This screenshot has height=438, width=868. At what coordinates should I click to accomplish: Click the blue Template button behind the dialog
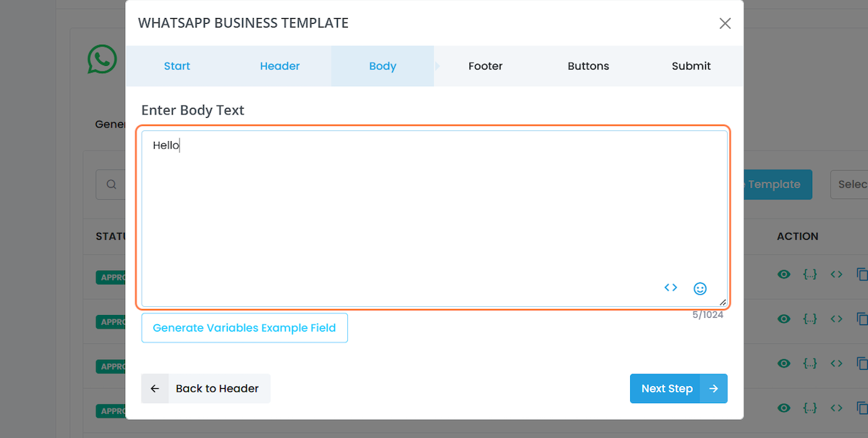[x=778, y=185]
